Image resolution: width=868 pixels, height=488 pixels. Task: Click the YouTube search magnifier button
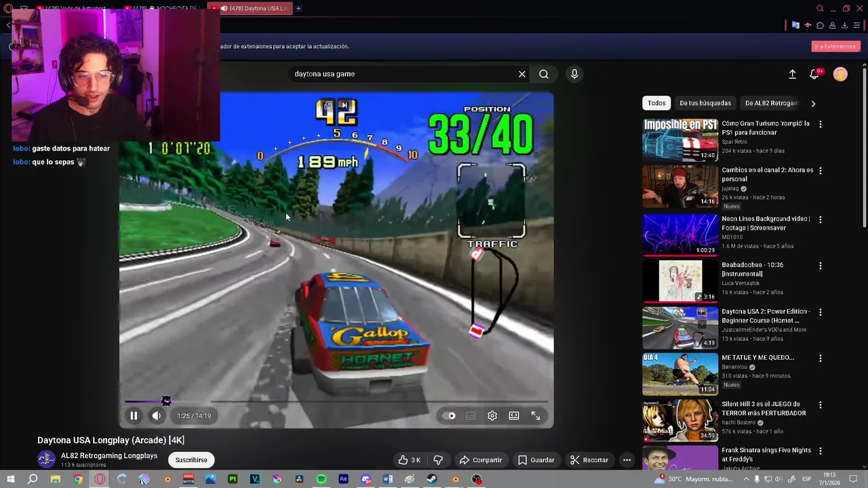[544, 74]
